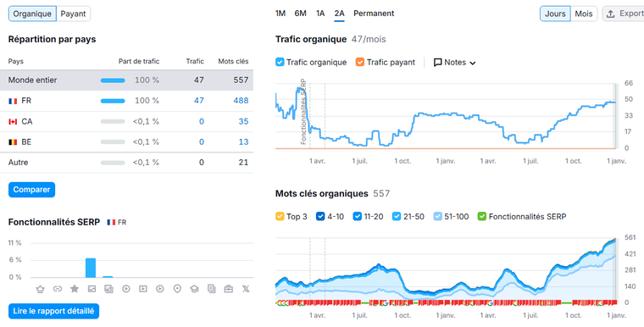The width and height of the screenshot is (644, 327).
Task: Click French flag next to Fonctionnalités SERP heading
Action: click(x=111, y=222)
